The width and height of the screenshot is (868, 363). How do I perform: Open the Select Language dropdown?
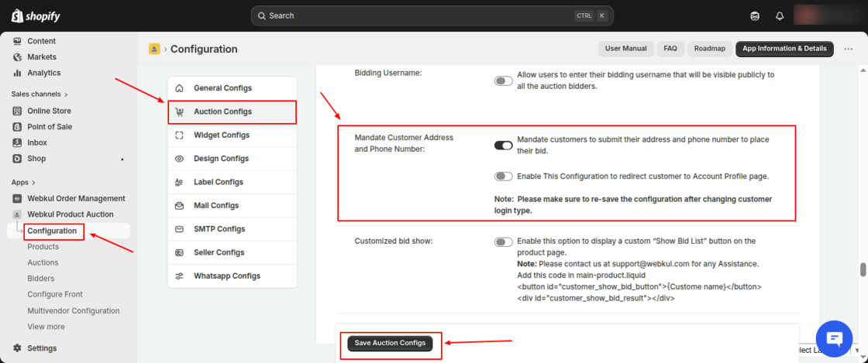click(828, 350)
